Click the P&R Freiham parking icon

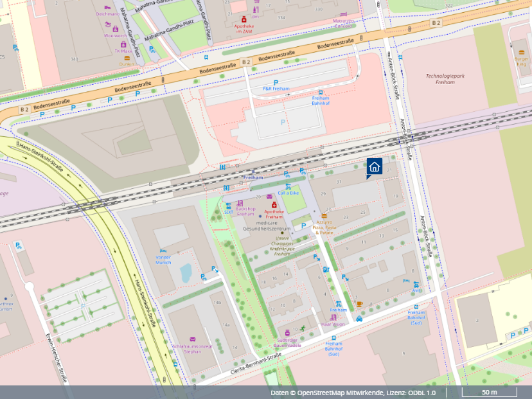(x=276, y=83)
